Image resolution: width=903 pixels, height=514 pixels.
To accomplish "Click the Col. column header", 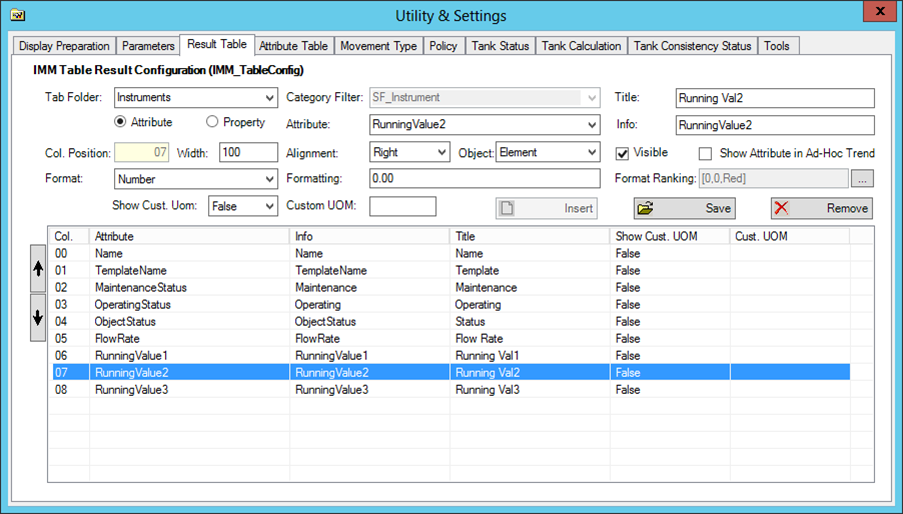I will tap(69, 236).
